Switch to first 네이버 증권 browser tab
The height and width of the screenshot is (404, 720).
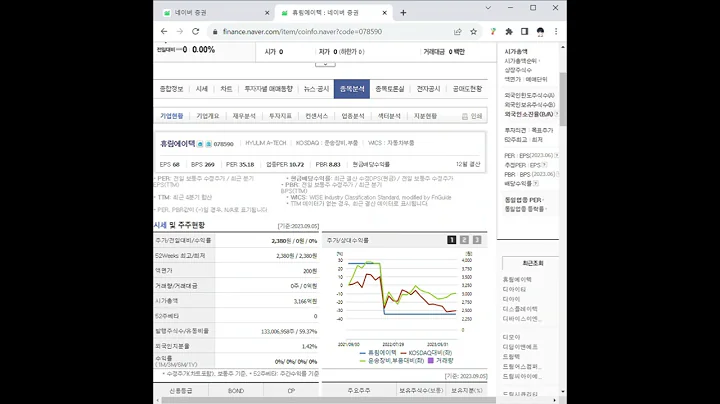tap(216, 13)
